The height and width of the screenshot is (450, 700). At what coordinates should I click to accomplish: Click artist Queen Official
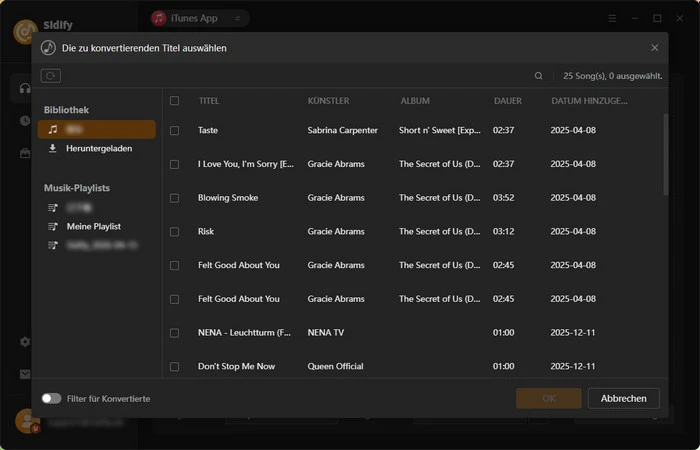(x=335, y=366)
